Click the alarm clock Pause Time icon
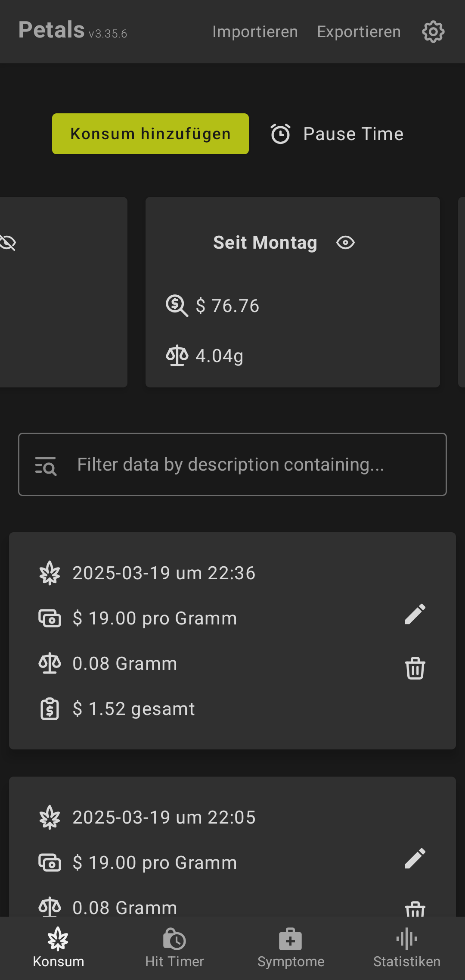 281,134
